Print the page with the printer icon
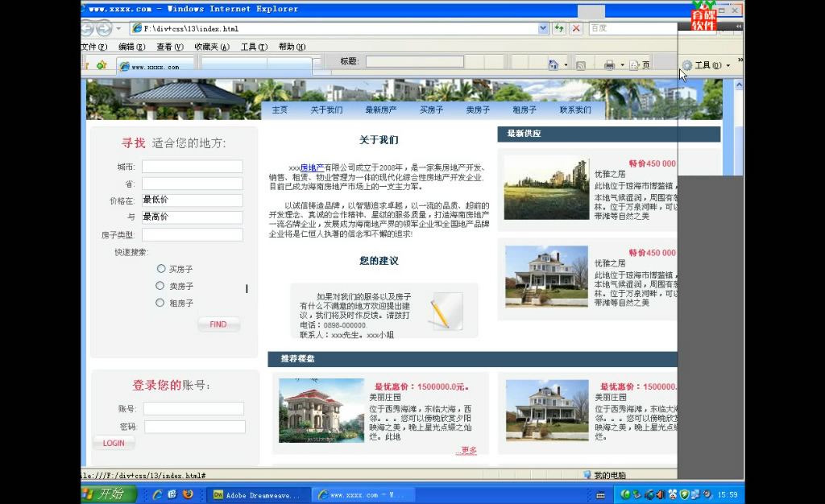825x504 pixels. click(609, 65)
